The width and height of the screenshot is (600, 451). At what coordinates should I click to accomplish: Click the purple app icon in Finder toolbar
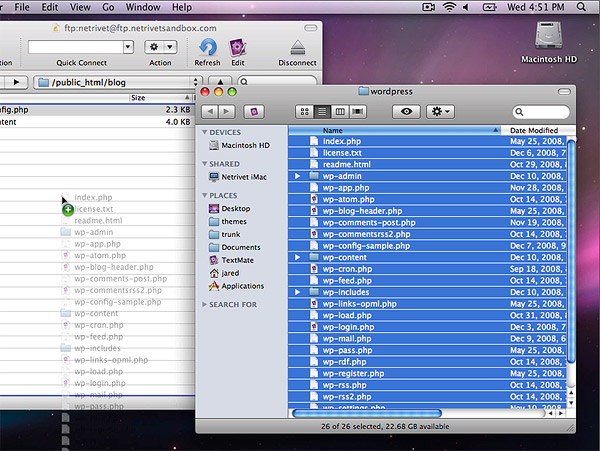254,111
